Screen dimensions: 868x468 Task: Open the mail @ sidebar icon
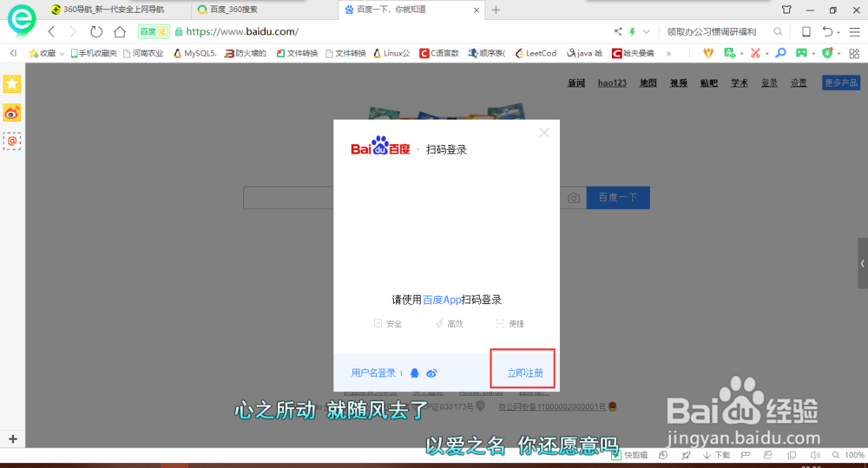pos(11,142)
